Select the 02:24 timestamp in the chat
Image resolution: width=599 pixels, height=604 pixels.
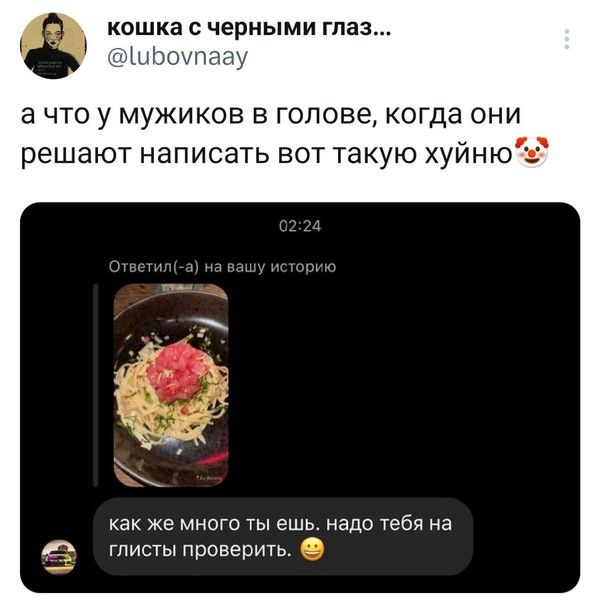point(300,226)
